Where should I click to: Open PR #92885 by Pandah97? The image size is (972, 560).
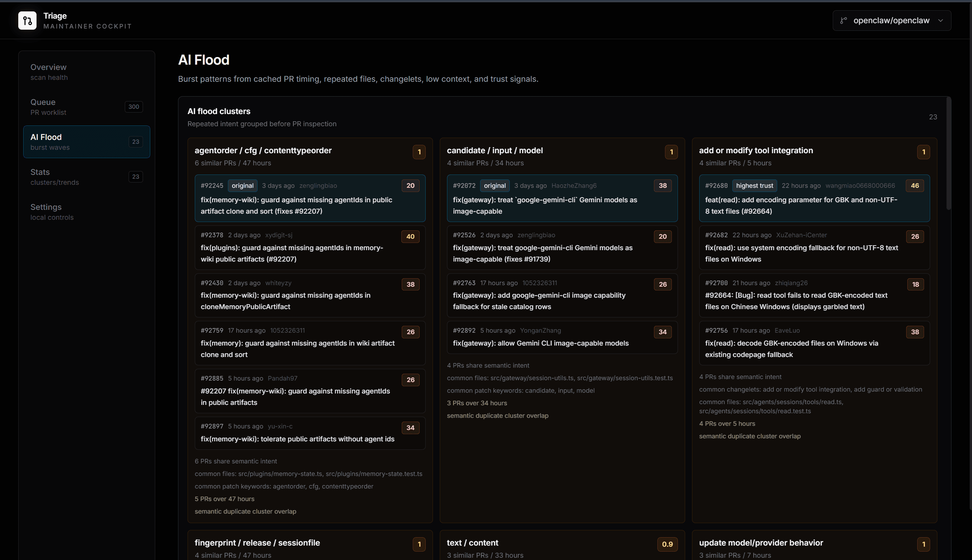point(310,391)
